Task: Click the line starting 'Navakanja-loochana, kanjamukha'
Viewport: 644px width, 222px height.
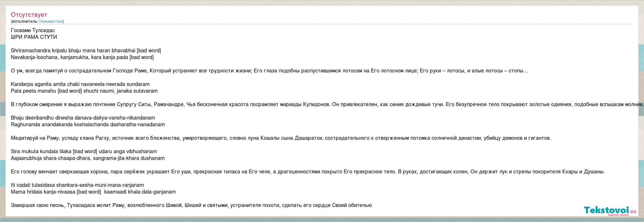Action: pos(82,57)
